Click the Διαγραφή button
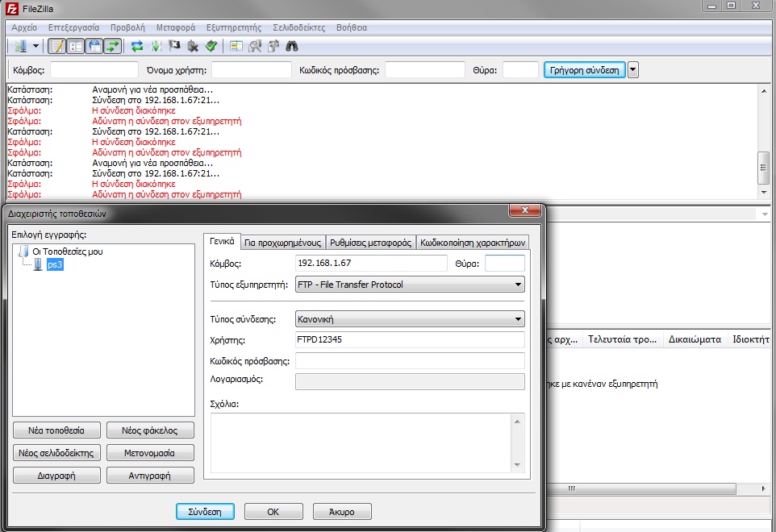 point(56,476)
